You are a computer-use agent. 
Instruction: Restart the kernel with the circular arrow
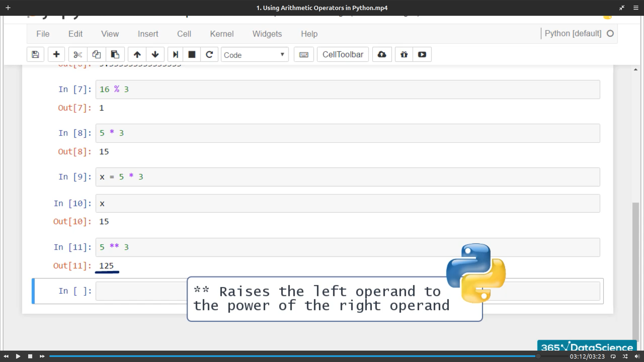pyautogui.click(x=209, y=55)
